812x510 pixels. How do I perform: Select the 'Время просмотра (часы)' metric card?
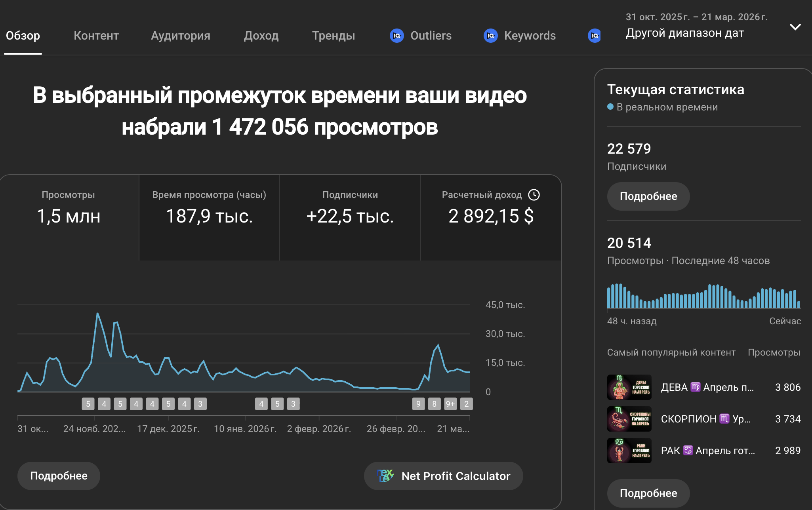[209, 217]
